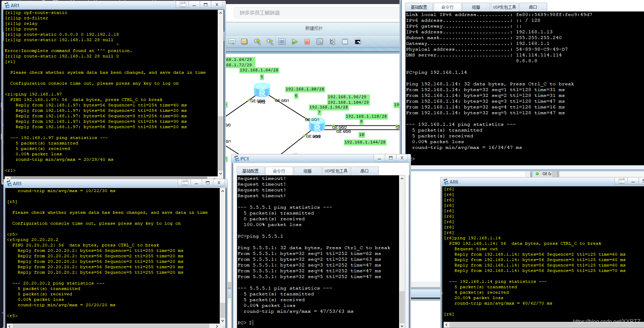
Task: Select the palette rectangle tool
Action: 244,41
